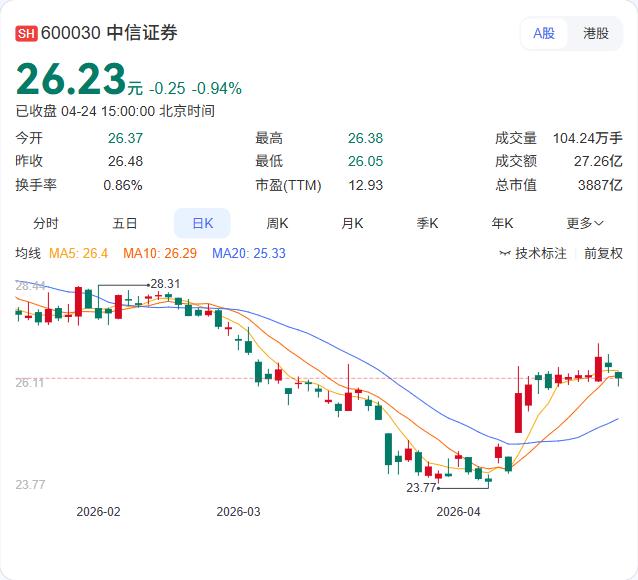Screen dimensions: 638x580
Task: Click the red SH exchange badge
Action: pyautogui.click(x=26, y=33)
